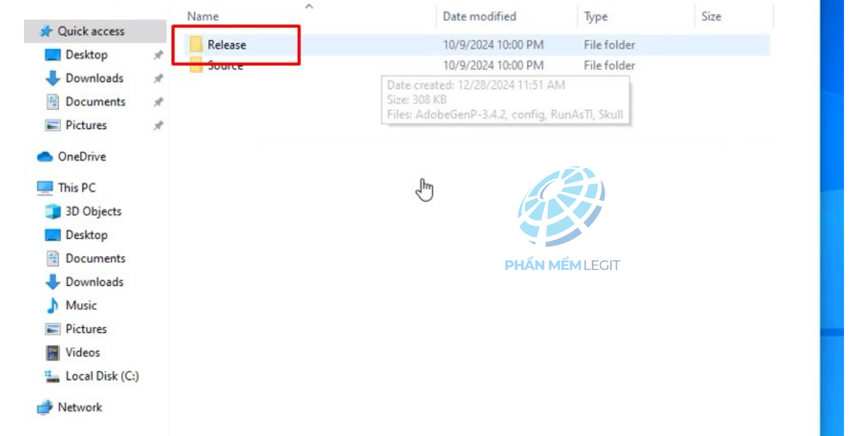868x436 pixels.
Task: Unpin Downloads using its pin icon
Action: point(158,78)
